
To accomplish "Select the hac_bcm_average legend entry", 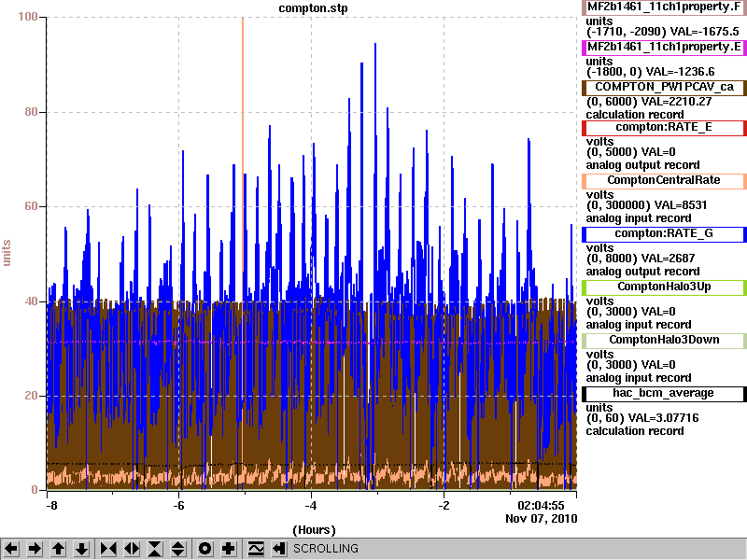I will click(x=664, y=393).
